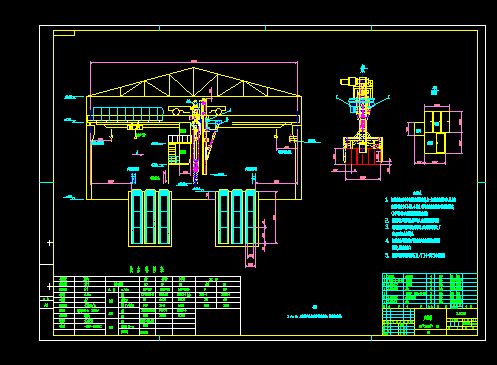
Task: Select the yellow staircase cabin beside the column
Action: (x=179, y=150)
